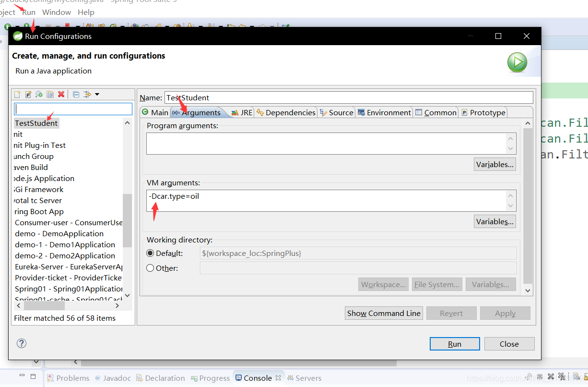Screen dimensions: 588x387
Task: Select the OSGi Framework item
Action: click(x=38, y=189)
